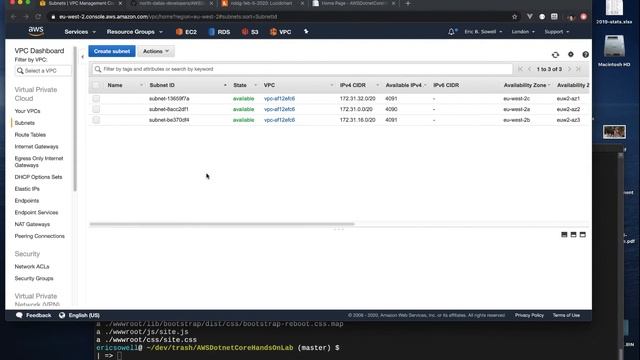Viewport: 640px width, 360px height.
Task: Select checkbox for subnet-13659f7a
Action: (x=96, y=98)
